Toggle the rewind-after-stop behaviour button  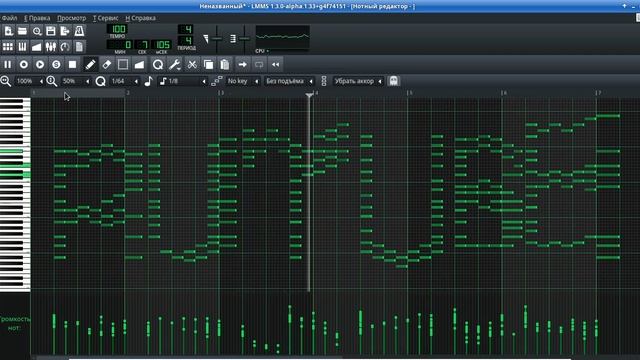[276, 64]
